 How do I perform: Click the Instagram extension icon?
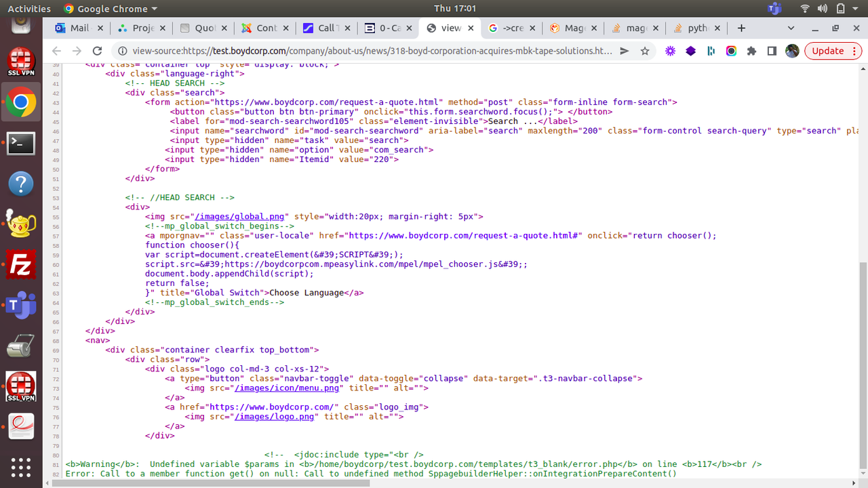(731, 51)
